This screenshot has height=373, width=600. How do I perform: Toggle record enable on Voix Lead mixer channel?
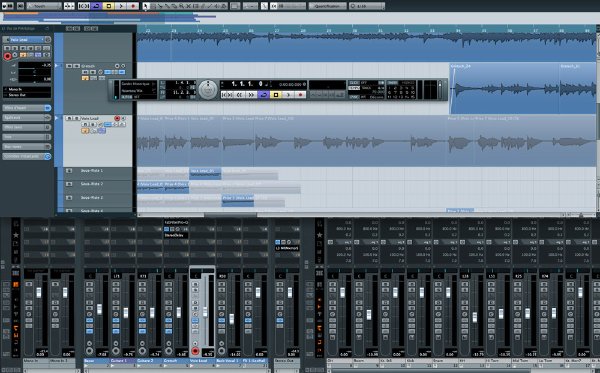pos(195,351)
